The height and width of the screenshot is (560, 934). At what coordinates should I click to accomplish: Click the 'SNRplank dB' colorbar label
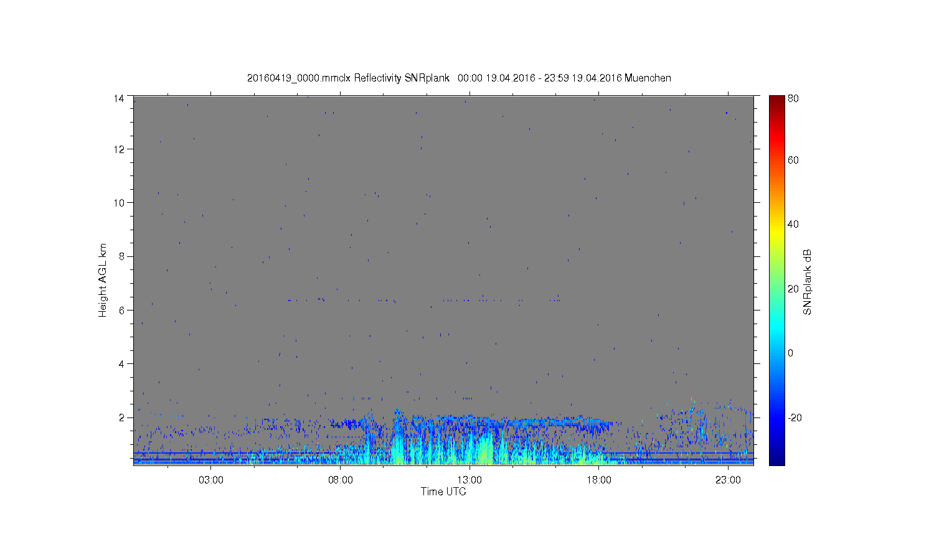pyautogui.click(x=807, y=282)
